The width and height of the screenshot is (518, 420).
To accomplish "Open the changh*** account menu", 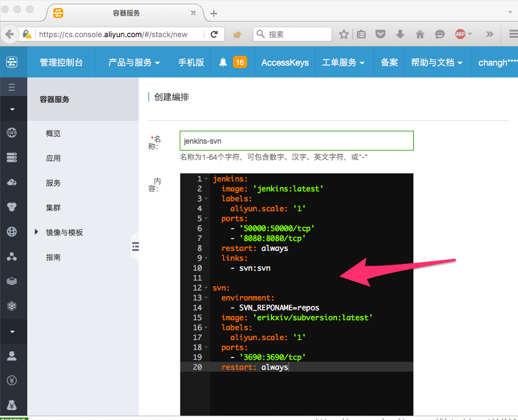I will [x=498, y=62].
